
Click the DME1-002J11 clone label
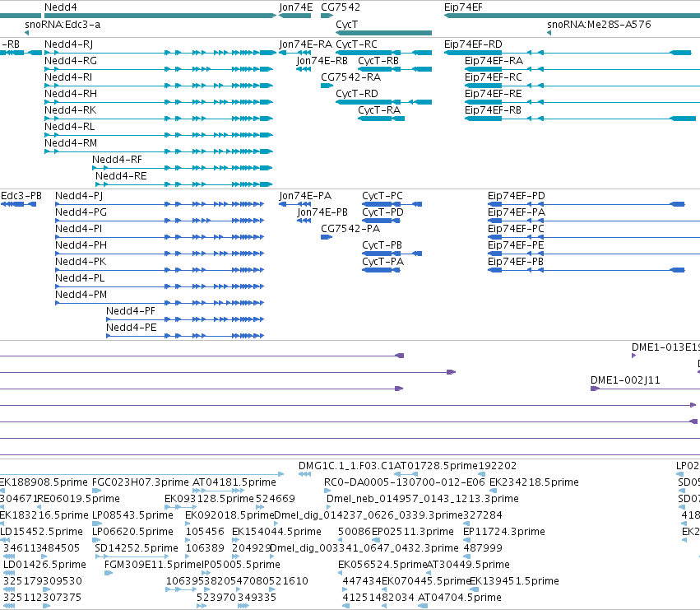point(625,380)
